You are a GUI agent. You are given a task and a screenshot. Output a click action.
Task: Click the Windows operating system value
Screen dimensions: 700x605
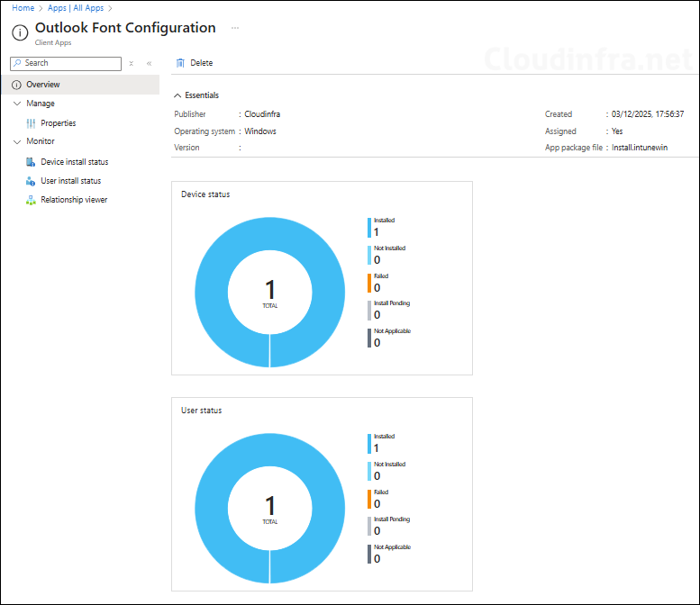260,131
